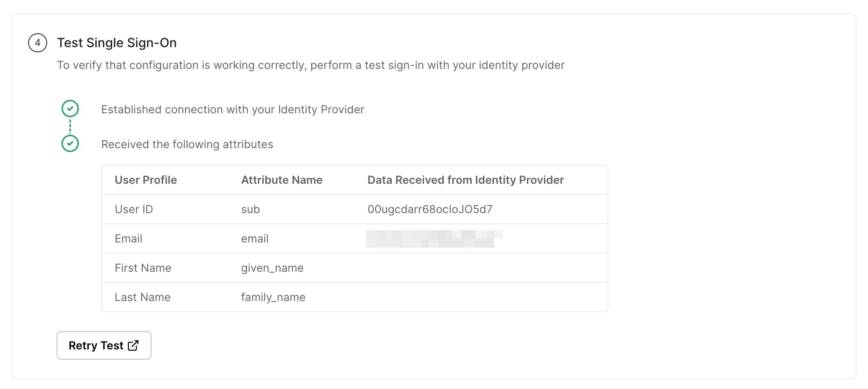
Task: Select the family_name attribute cell
Action: point(273,297)
